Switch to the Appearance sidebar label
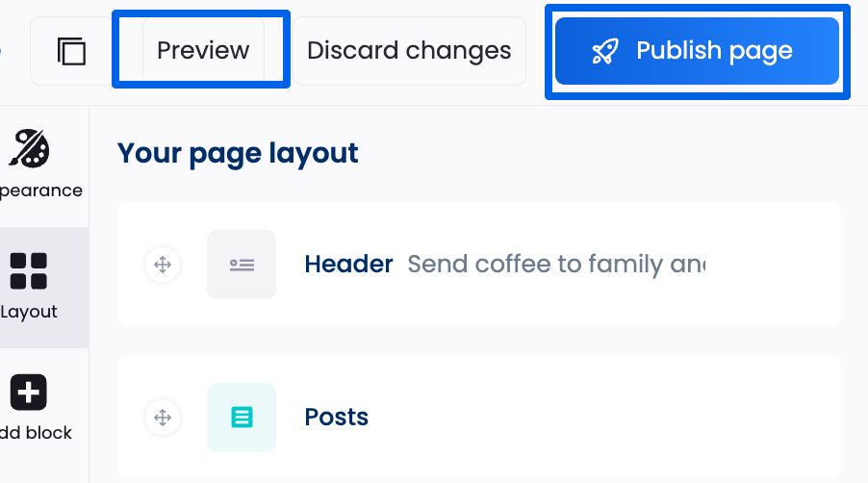Image resolution: width=868 pixels, height=483 pixels. (41, 191)
